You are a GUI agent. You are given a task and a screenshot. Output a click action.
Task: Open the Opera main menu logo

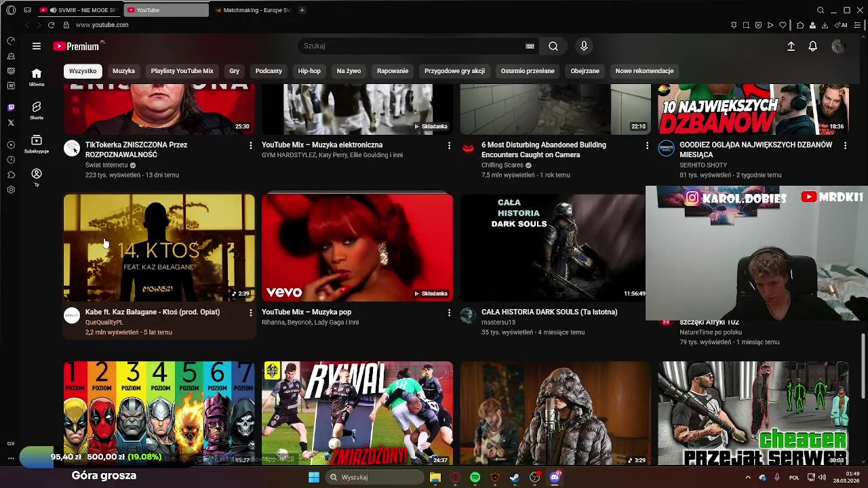click(11, 10)
